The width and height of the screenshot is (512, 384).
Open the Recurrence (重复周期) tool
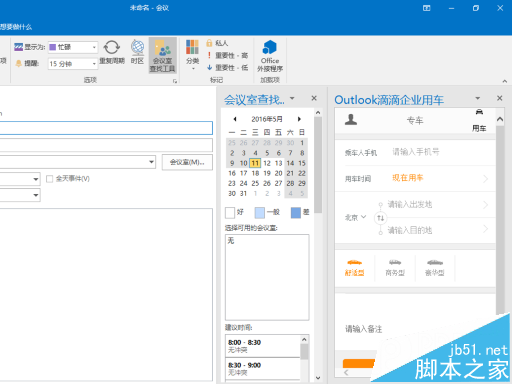click(x=112, y=52)
